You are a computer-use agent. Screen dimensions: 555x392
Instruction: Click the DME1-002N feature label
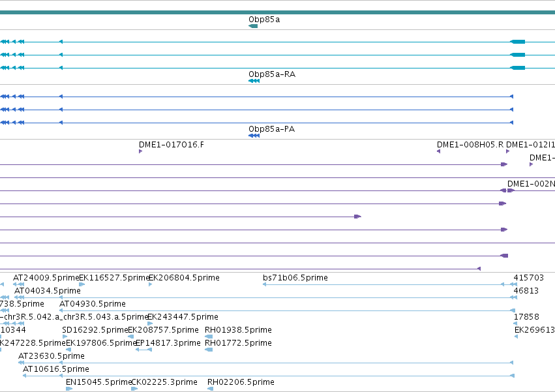click(x=531, y=184)
